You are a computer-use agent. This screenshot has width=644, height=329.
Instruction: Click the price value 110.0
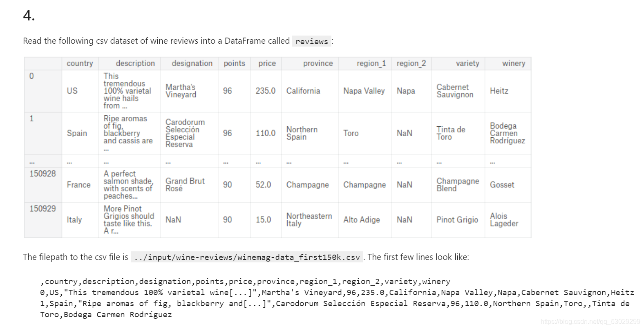pos(266,134)
